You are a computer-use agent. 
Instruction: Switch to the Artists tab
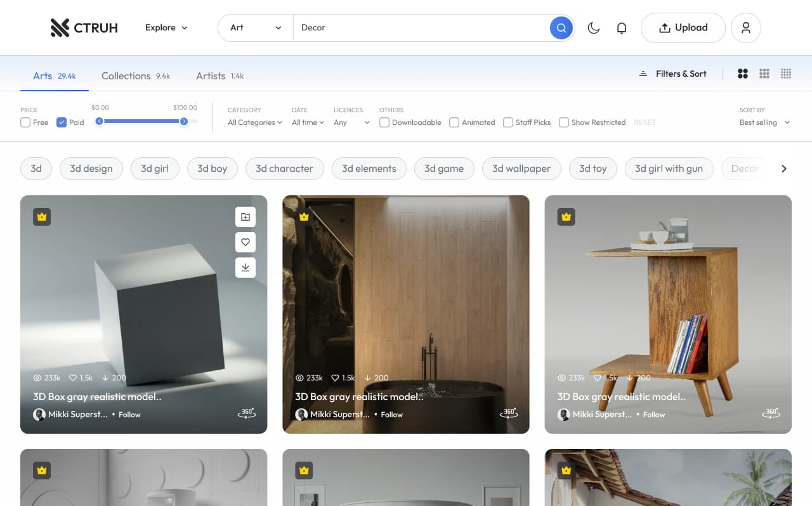pyautogui.click(x=220, y=76)
